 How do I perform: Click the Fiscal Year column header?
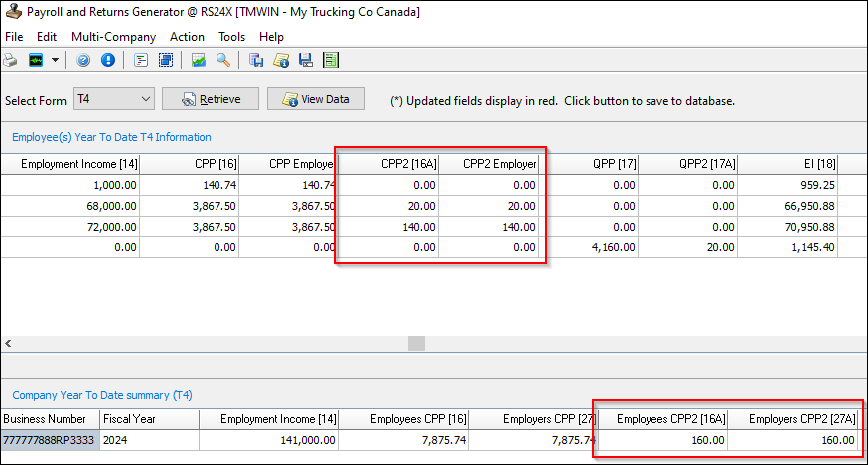[149, 419]
